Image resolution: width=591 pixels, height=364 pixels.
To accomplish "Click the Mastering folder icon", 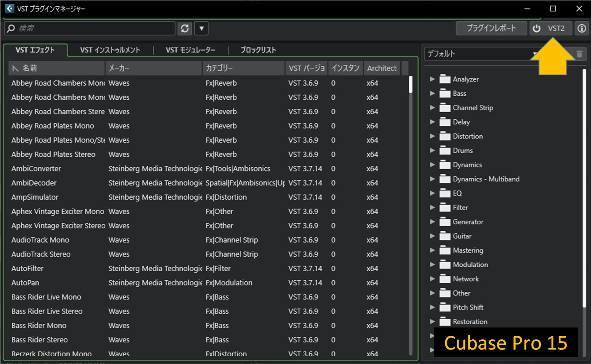I will [444, 250].
